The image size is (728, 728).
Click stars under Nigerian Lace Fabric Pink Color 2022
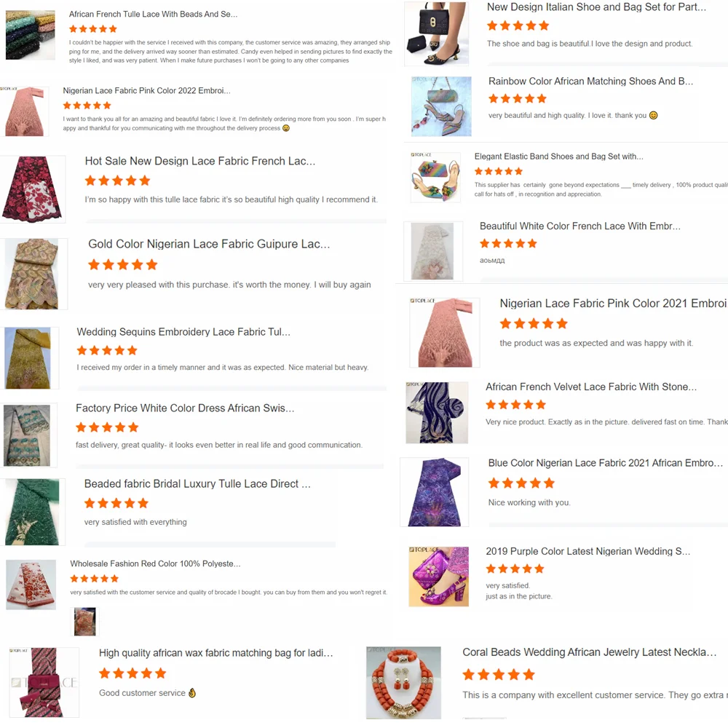pos(87,106)
